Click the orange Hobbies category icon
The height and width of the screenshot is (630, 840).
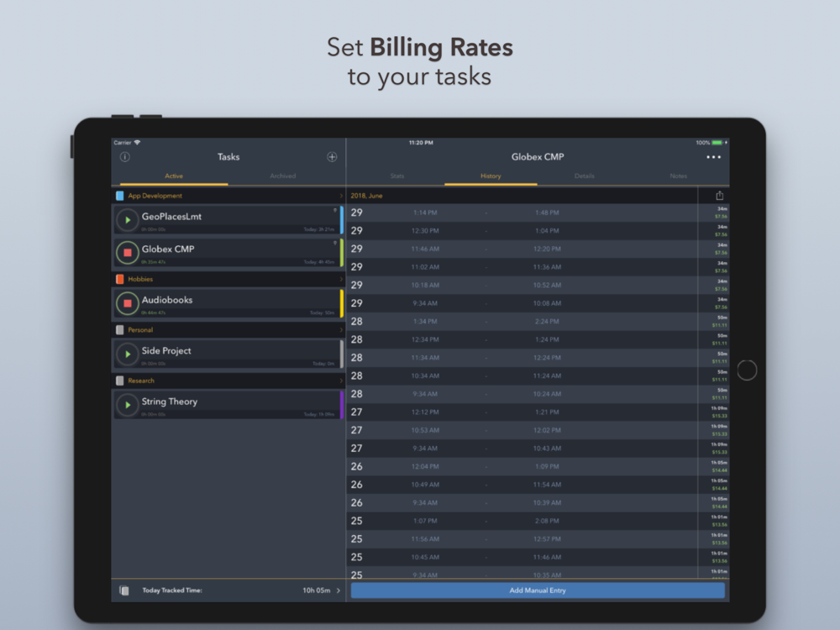pos(120,279)
